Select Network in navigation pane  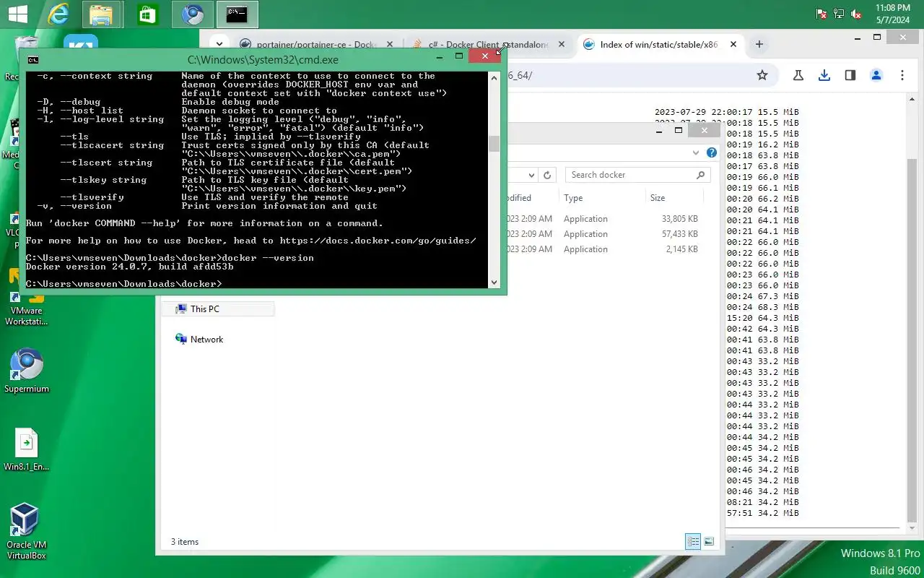(206, 339)
